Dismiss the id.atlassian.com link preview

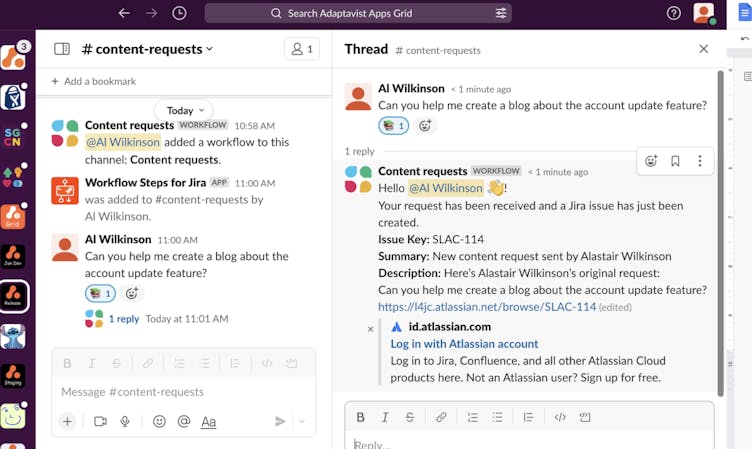(370, 329)
